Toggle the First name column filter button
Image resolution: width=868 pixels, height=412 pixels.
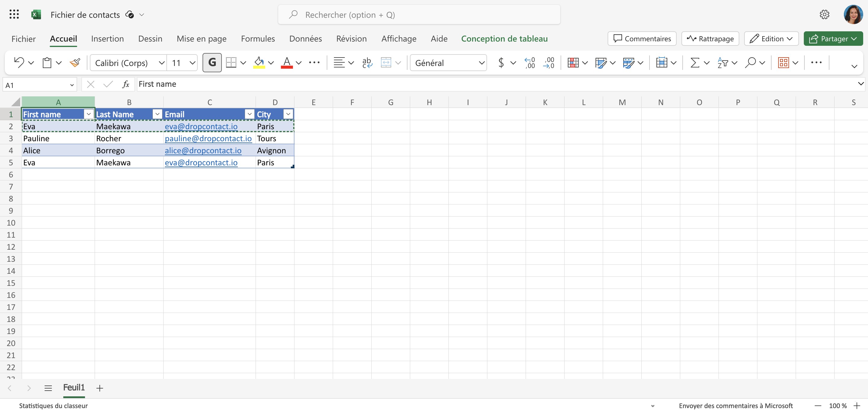(89, 114)
